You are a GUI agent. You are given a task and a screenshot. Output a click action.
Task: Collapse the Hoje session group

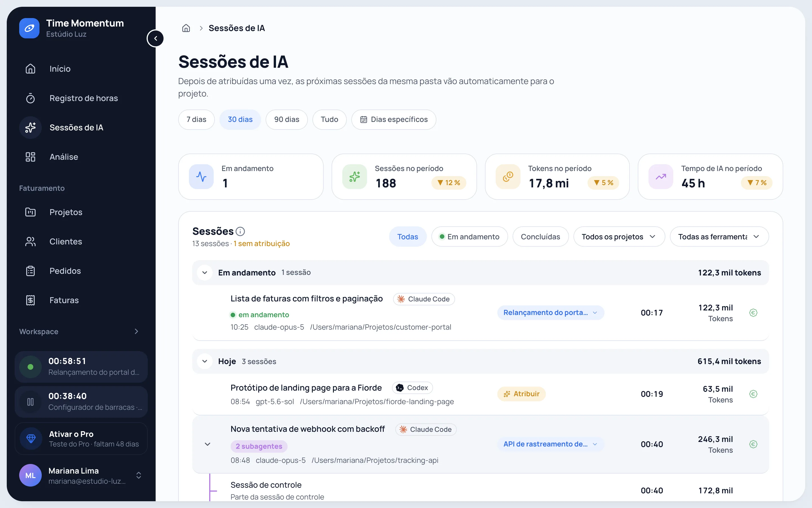(205, 362)
